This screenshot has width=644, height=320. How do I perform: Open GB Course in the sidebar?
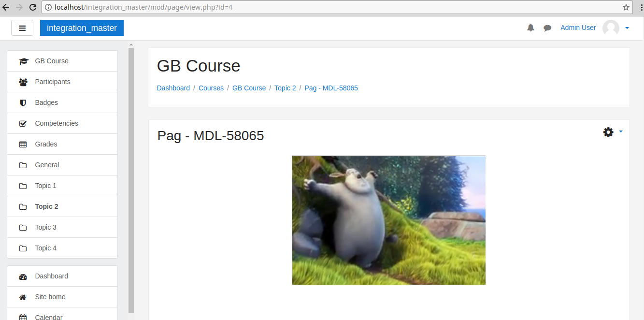pyautogui.click(x=62, y=61)
